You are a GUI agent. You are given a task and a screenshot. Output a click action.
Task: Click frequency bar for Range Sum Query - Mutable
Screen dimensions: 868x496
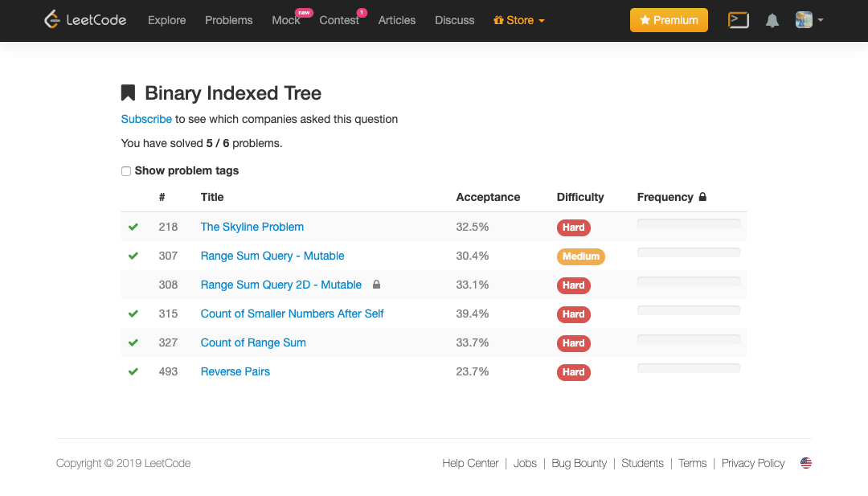(x=689, y=252)
